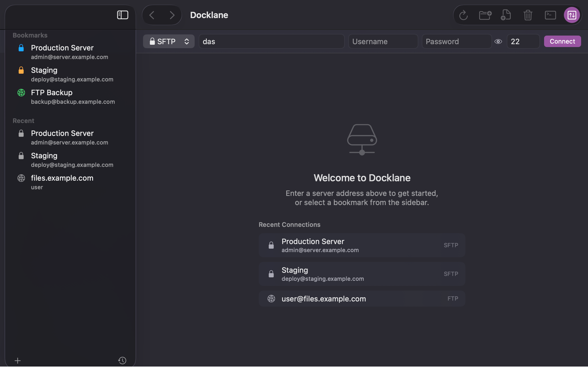
Task: Click gray lock icon of Recent Production Server
Action: [21, 133]
